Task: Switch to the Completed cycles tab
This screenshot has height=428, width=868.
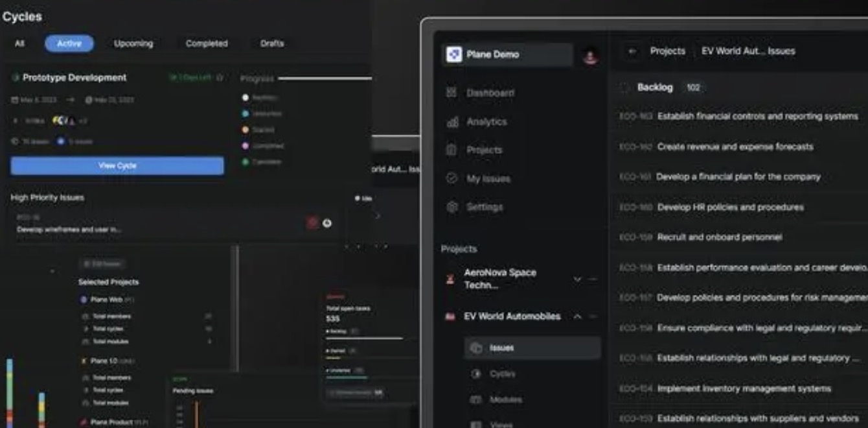Action: pyautogui.click(x=207, y=43)
